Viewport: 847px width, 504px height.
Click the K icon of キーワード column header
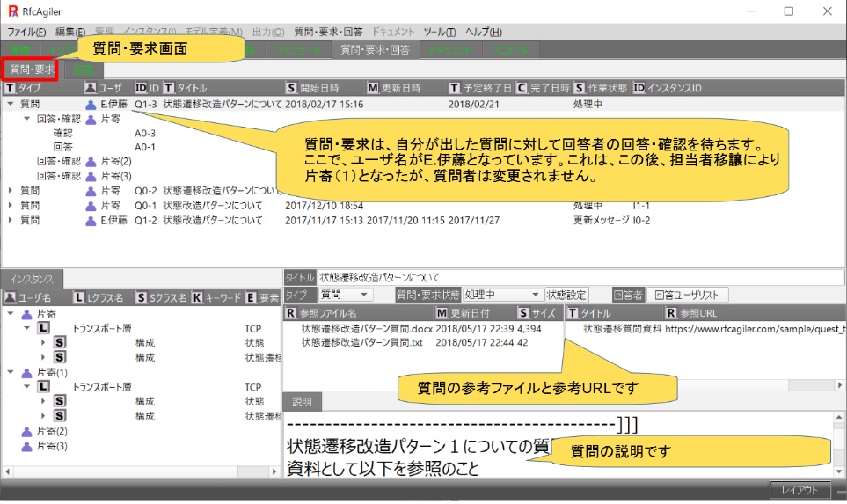coord(197,297)
